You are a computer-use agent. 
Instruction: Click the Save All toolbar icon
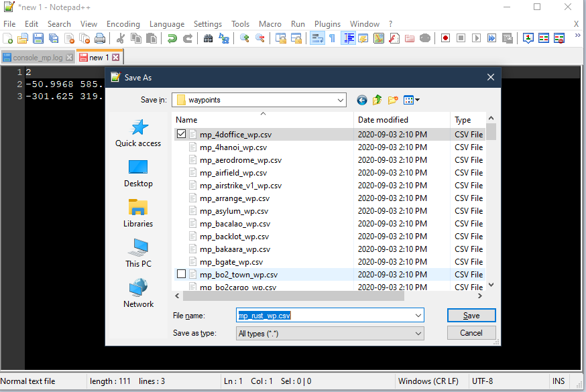click(x=55, y=39)
